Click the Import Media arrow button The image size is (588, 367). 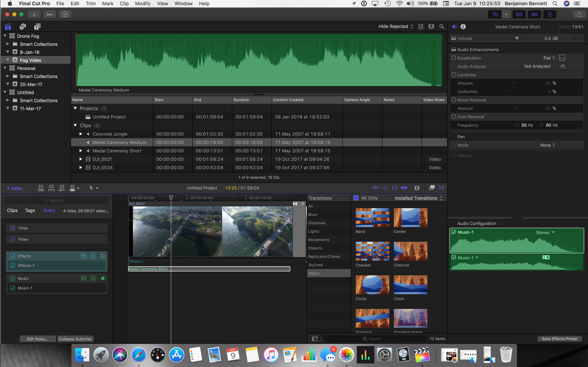tap(34, 14)
